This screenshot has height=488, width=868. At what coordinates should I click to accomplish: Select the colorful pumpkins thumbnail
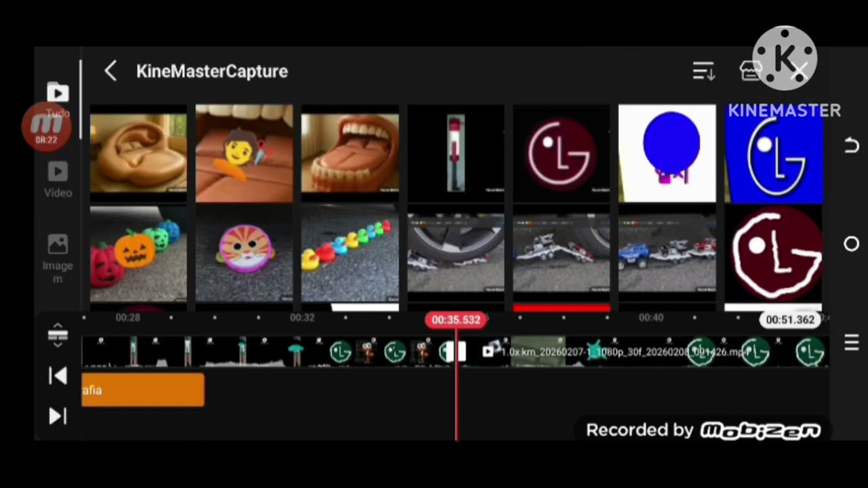coord(138,254)
